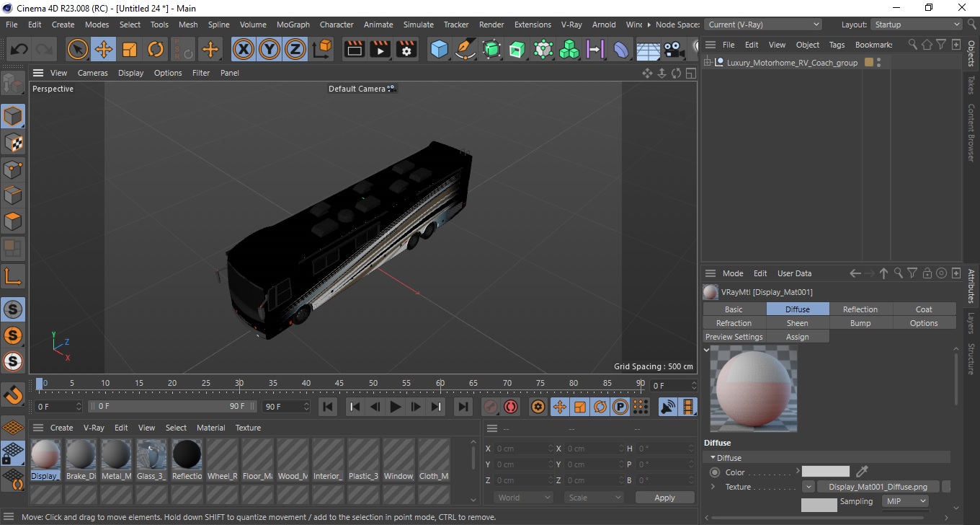Switch to the Reflection tab
Image resolution: width=980 pixels, height=525 pixels.
(x=860, y=309)
